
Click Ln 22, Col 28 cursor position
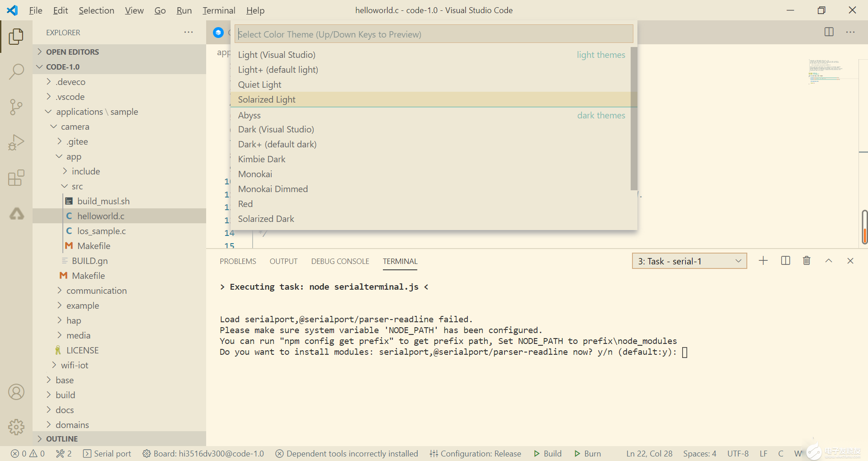coord(649,453)
